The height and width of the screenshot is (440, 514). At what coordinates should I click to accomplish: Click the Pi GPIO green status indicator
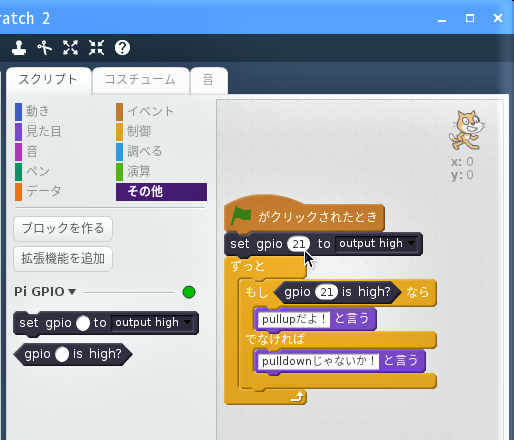point(189,292)
